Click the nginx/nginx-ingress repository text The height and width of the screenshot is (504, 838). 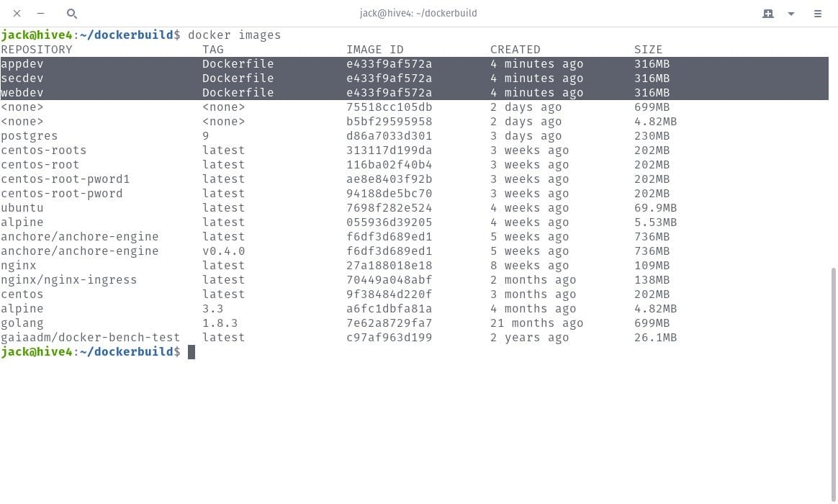(68, 279)
